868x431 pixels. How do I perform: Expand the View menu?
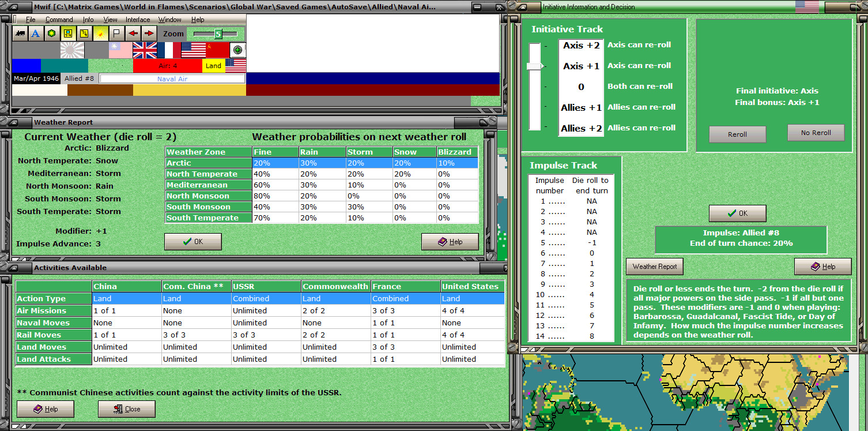[110, 20]
